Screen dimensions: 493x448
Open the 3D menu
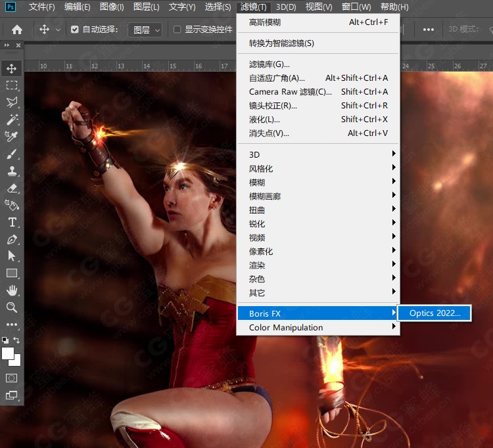coord(286,7)
